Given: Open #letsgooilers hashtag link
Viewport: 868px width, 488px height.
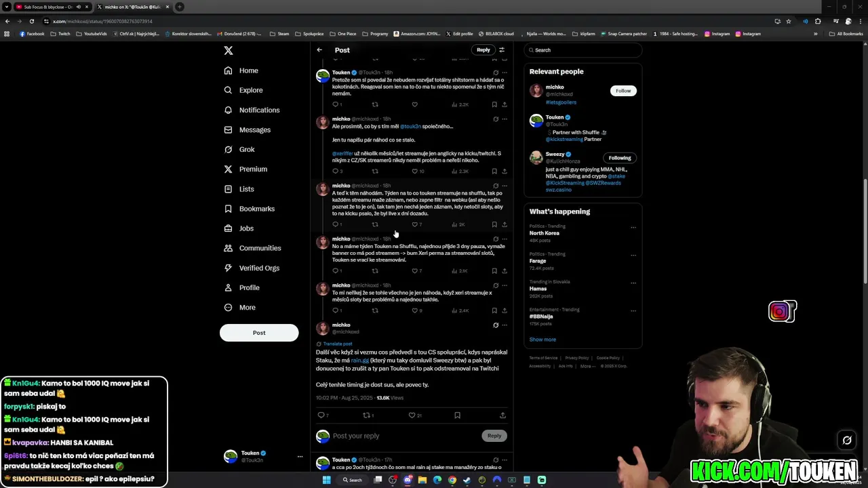Looking at the screenshot, I should tap(561, 102).
